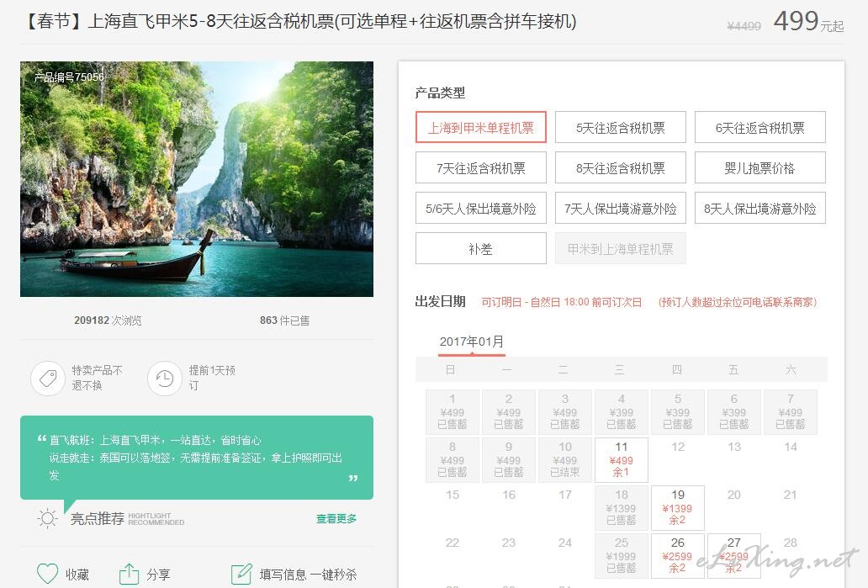
Task: Pick January 19 departure date ¥1399
Action: tap(678, 508)
